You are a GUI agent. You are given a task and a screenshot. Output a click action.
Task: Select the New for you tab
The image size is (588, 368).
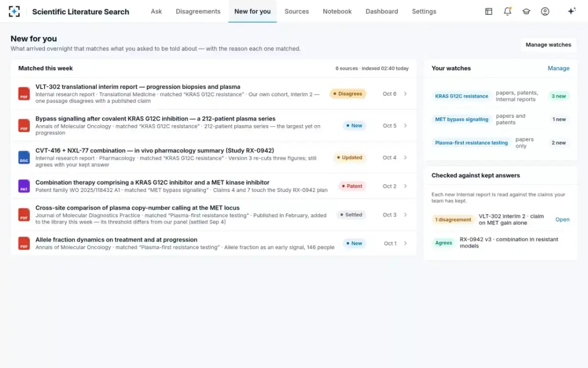tap(252, 11)
